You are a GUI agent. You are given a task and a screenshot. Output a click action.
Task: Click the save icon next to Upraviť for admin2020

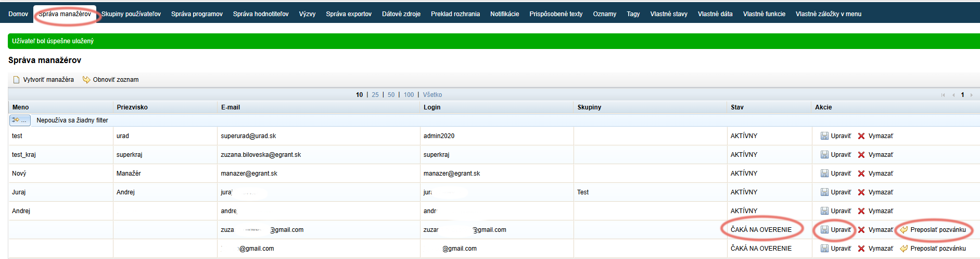824,136
